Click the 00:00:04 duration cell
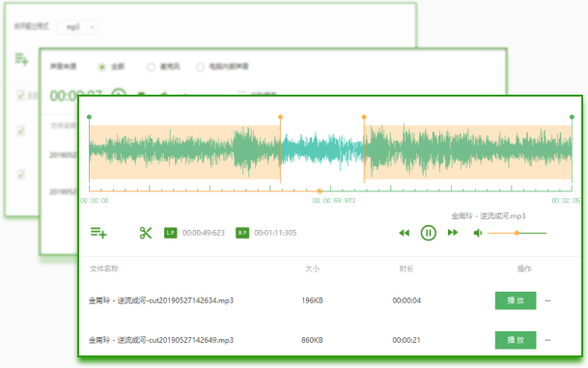Image resolution: width=588 pixels, height=368 pixels. (406, 300)
